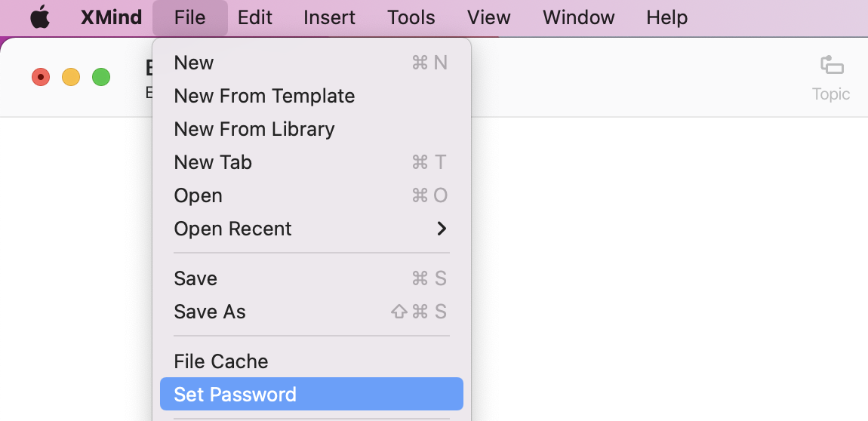Open the Insert menu
Viewport: 868px width, 421px height.
click(x=329, y=17)
